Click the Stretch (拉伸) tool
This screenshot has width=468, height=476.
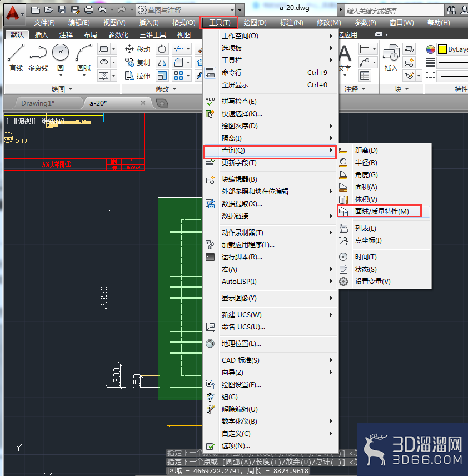click(x=138, y=76)
